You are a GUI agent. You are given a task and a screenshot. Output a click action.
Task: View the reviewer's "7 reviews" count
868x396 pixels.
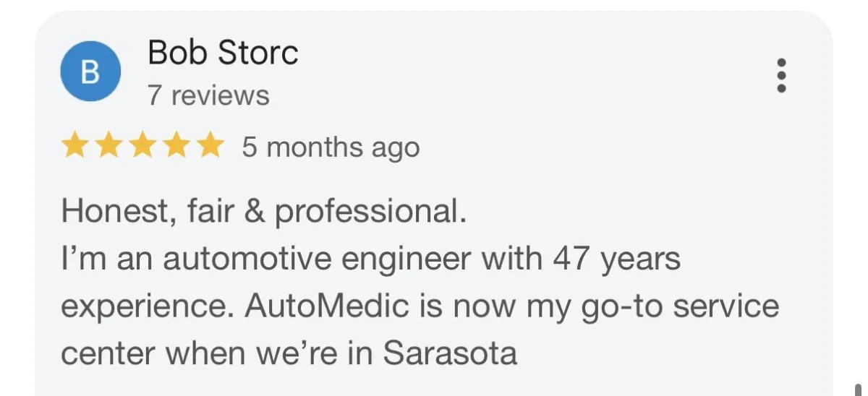pyautogui.click(x=208, y=95)
